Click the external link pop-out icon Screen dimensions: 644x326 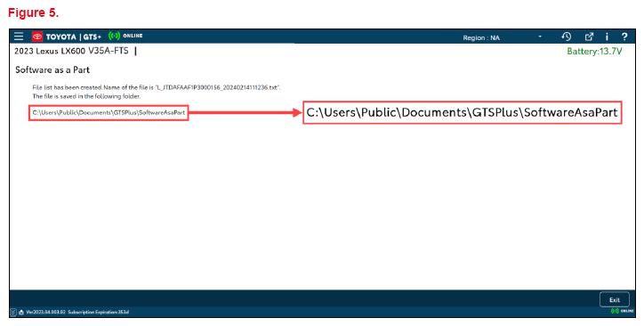[x=589, y=37]
